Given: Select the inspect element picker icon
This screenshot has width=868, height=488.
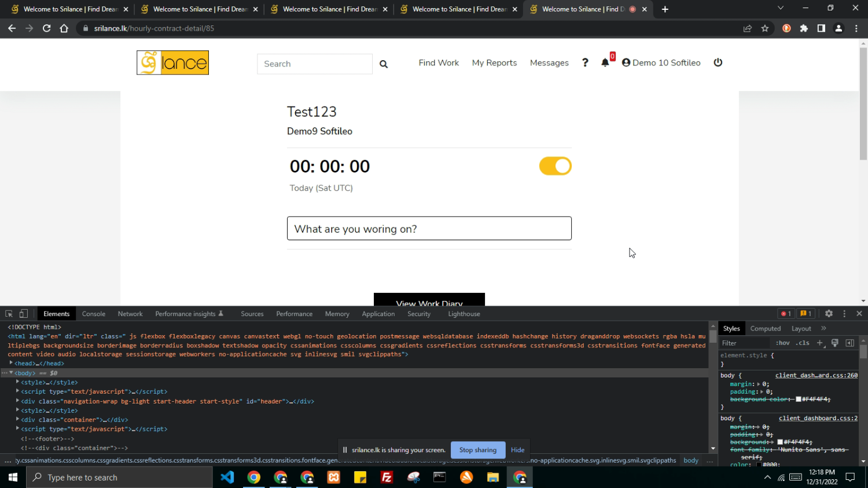Looking at the screenshot, I should 9,314.
